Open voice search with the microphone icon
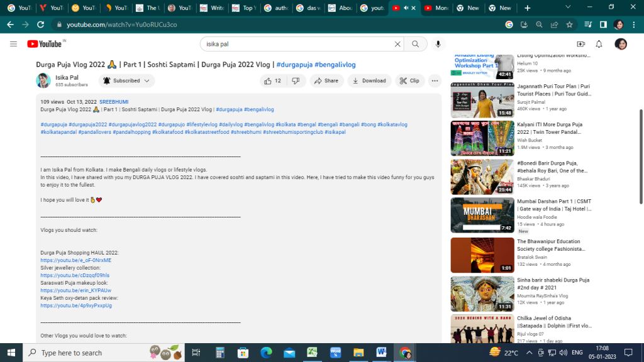 pyautogui.click(x=436, y=44)
